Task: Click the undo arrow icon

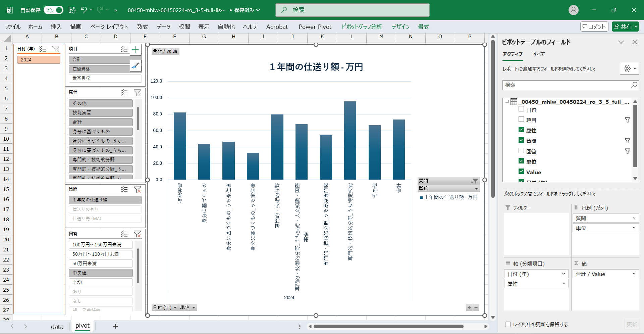Action: (84, 10)
